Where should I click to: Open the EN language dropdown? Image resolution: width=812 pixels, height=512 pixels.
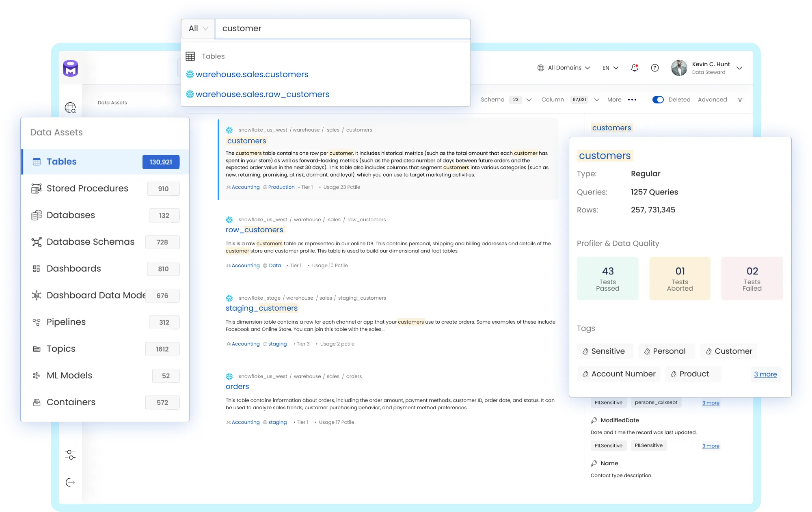click(610, 67)
